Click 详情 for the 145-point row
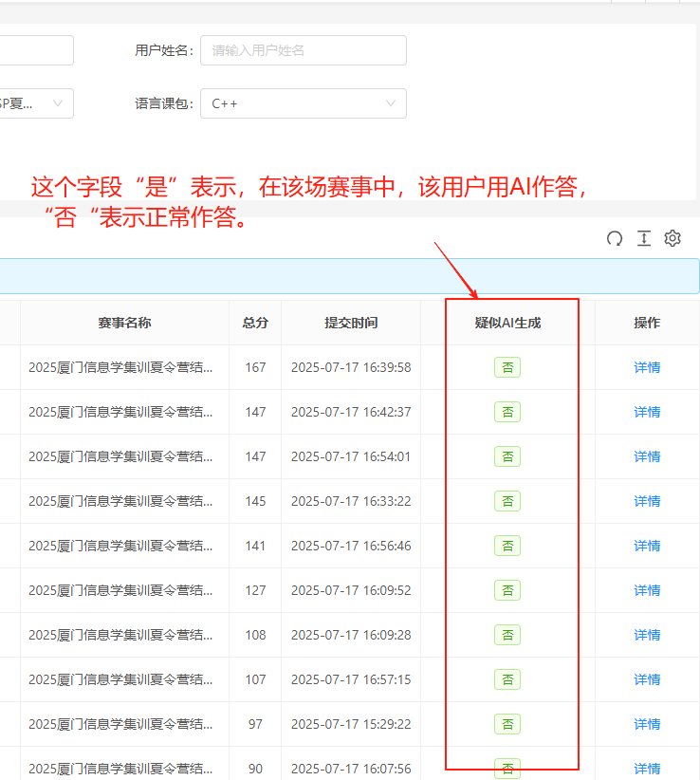Image resolution: width=700 pixels, height=780 pixels. (647, 501)
